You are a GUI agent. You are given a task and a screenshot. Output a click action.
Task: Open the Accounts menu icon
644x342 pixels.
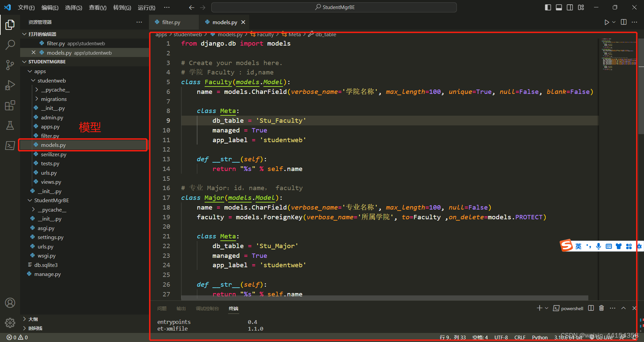(10, 303)
